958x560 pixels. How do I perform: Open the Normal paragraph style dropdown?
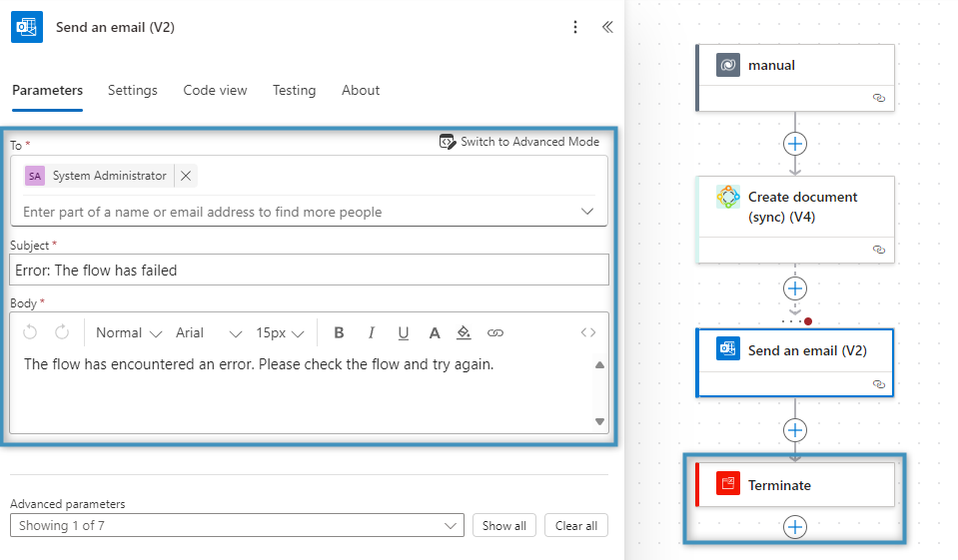pyautogui.click(x=129, y=332)
